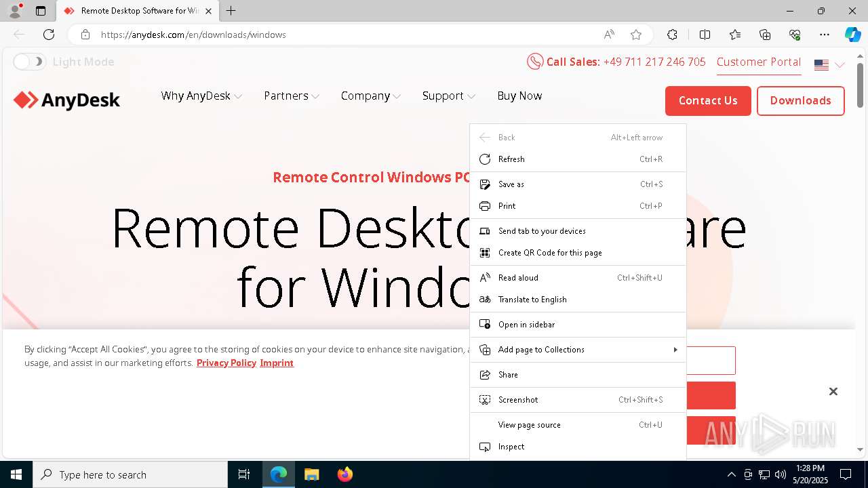The width and height of the screenshot is (868, 488).
Task: Choose Print from context menu
Action: (578, 206)
